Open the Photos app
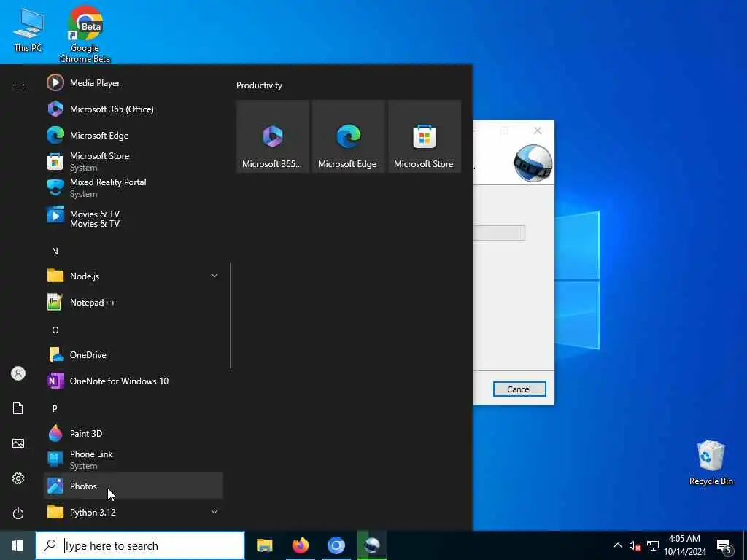Image resolution: width=747 pixels, height=560 pixels. click(x=133, y=486)
